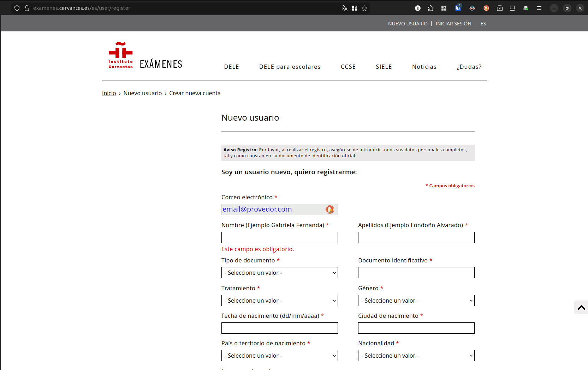This screenshot has width=588, height=370.
Task: Open the Tratamiento dropdown
Action: click(x=279, y=301)
